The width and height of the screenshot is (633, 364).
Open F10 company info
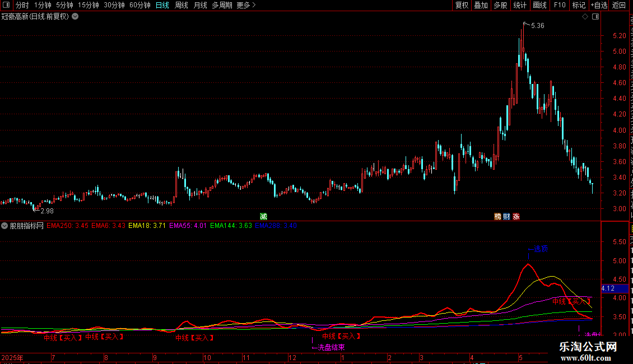tap(559, 5)
